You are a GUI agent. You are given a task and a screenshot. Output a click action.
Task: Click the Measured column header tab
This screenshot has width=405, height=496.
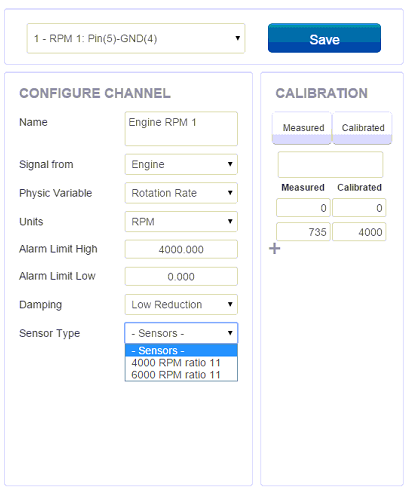(302, 128)
